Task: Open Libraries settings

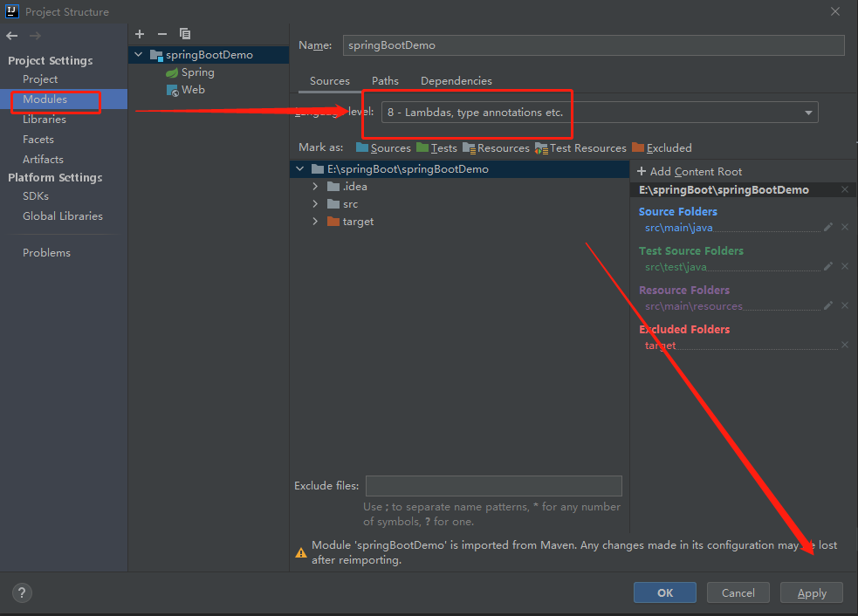Action: click(45, 120)
